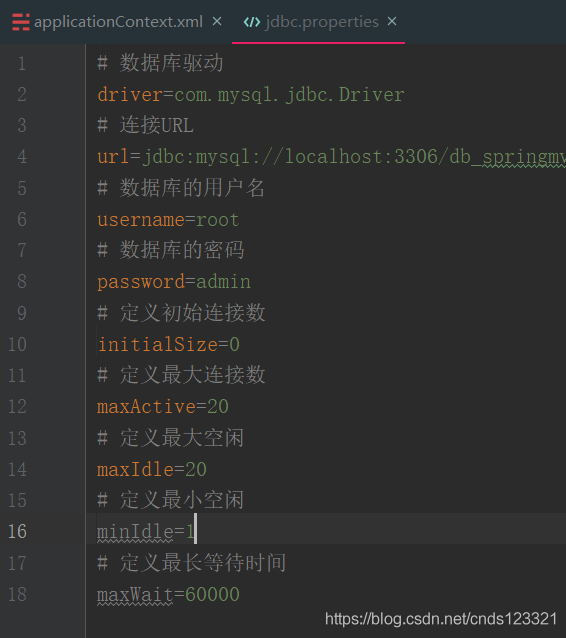Click the initialSize=0 property line

point(168,345)
